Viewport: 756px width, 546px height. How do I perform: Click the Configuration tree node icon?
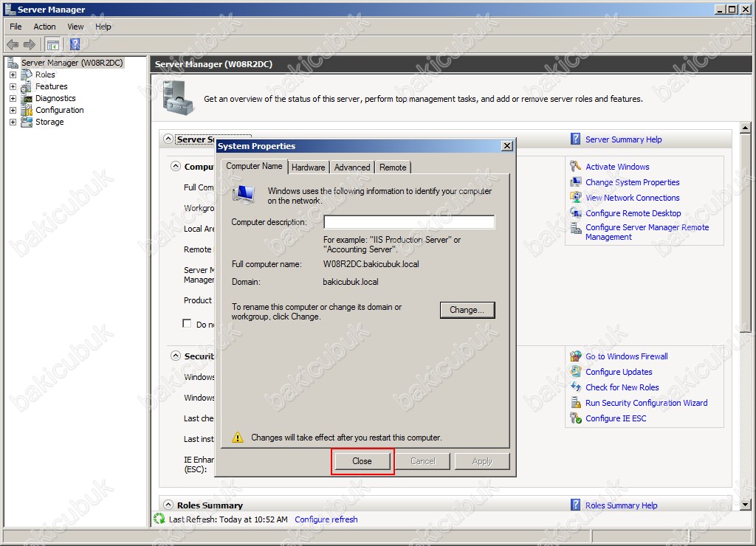click(27, 111)
